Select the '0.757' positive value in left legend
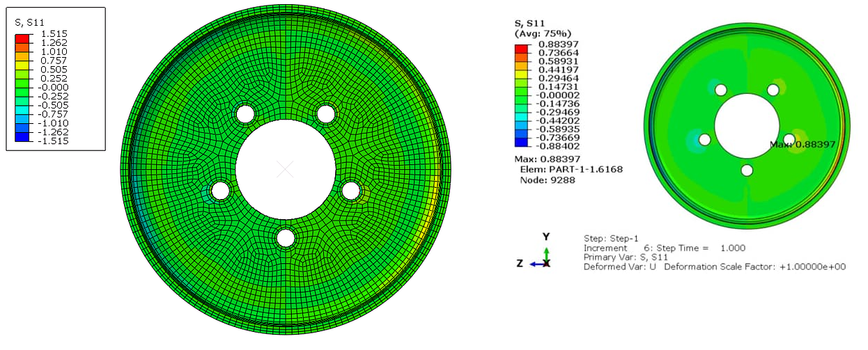 54,62
